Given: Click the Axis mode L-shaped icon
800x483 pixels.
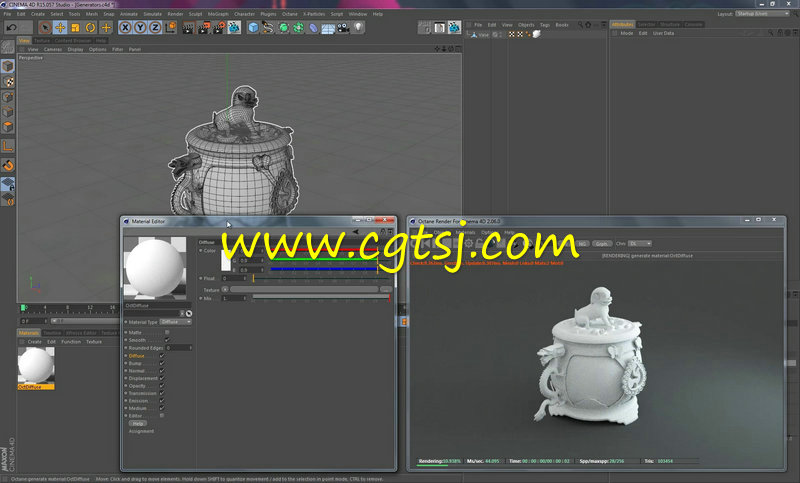Looking at the screenshot, I should click(8, 146).
